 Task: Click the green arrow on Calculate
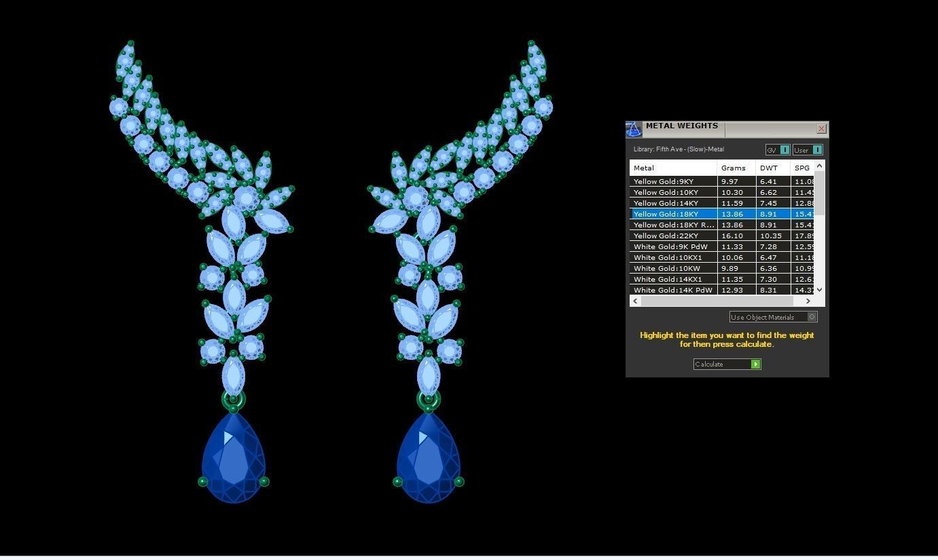pyautogui.click(x=755, y=365)
